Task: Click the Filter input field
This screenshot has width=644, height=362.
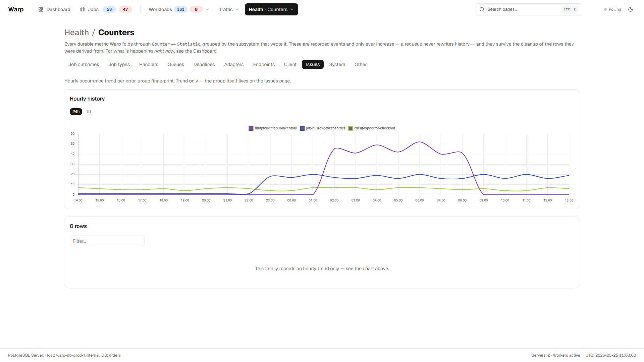Action: (x=107, y=241)
